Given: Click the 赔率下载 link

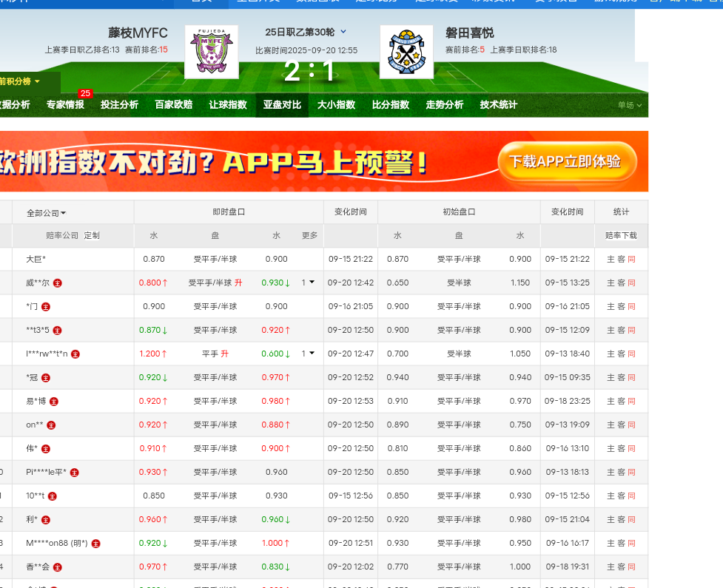Looking at the screenshot, I should pyautogui.click(x=621, y=235).
